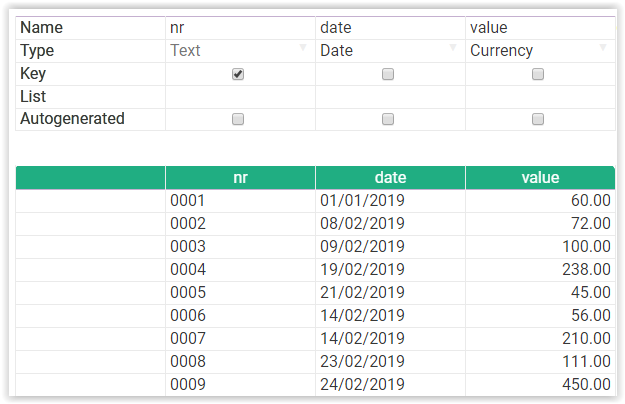Select the List cell under nr column
Viewport: 625px width, 404px height.
click(x=240, y=97)
